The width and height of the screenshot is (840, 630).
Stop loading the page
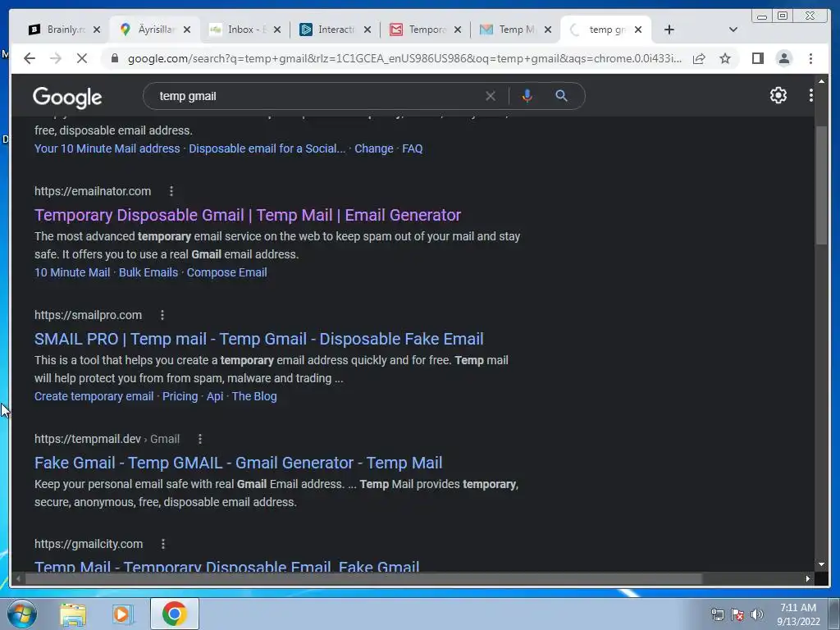(82, 58)
